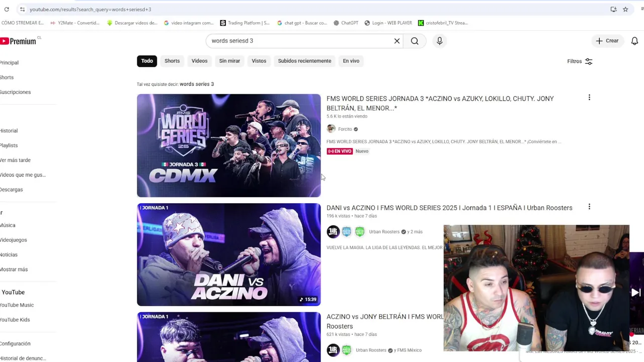
Task: Open the cristofebril_TV Stream bookmark
Action: tap(443, 23)
